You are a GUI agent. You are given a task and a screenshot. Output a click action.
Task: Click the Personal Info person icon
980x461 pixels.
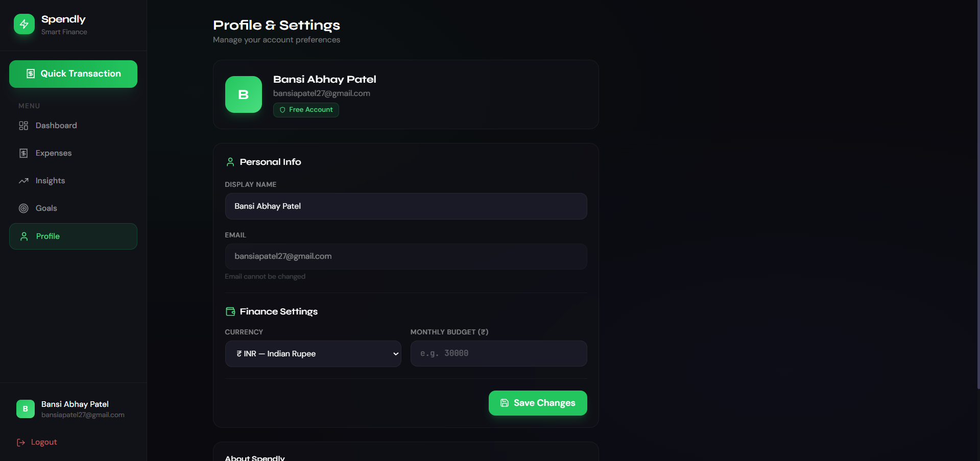click(230, 162)
